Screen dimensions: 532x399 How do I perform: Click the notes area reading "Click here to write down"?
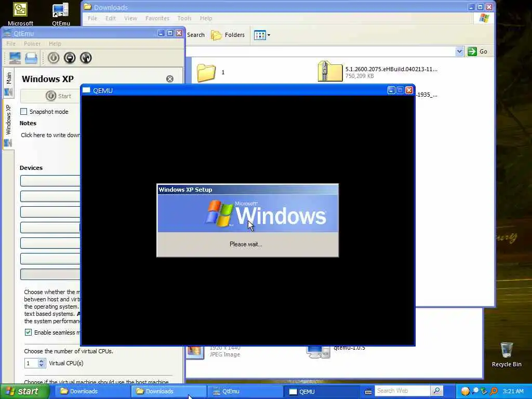point(50,135)
